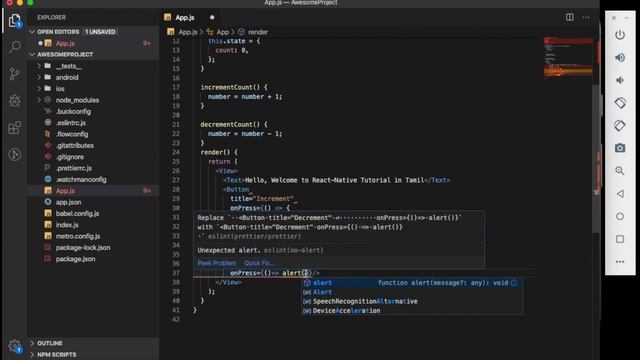Click the incrementCount method name

[x=226, y=87]
